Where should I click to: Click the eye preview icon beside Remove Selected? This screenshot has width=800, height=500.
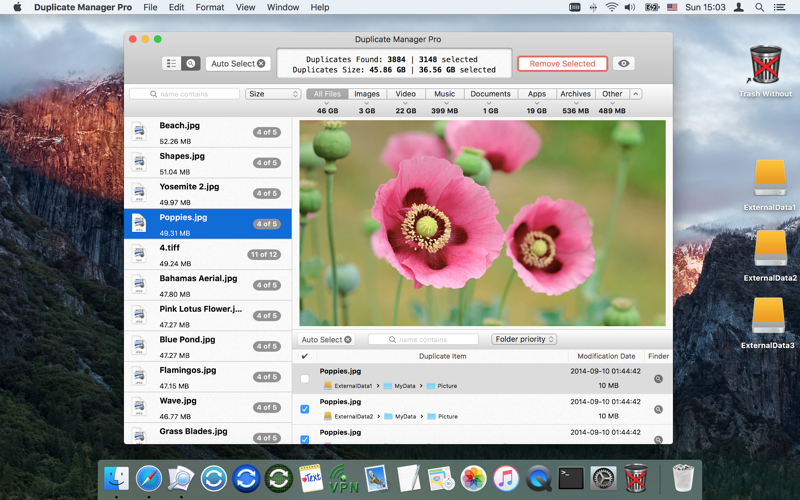coord(623,64)
